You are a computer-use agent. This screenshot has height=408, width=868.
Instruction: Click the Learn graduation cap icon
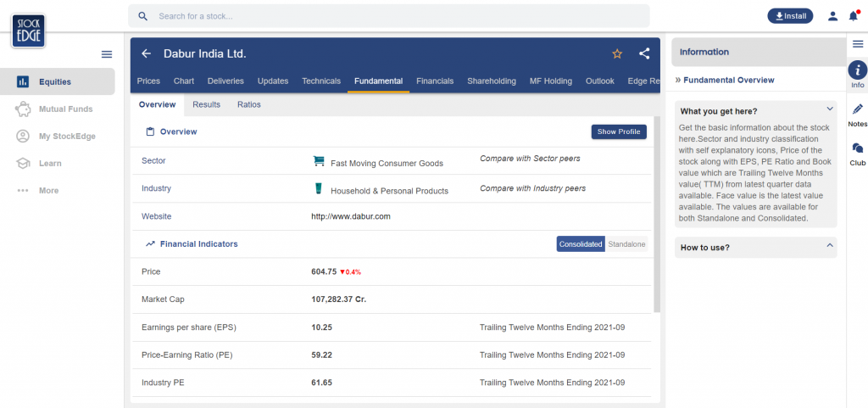[x=23, y=164]
